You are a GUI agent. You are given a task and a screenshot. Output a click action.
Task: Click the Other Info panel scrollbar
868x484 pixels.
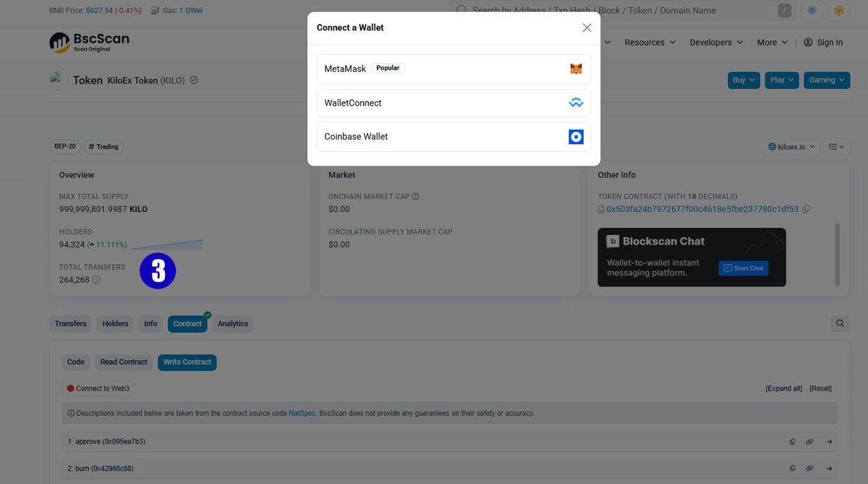coord(838,253)
